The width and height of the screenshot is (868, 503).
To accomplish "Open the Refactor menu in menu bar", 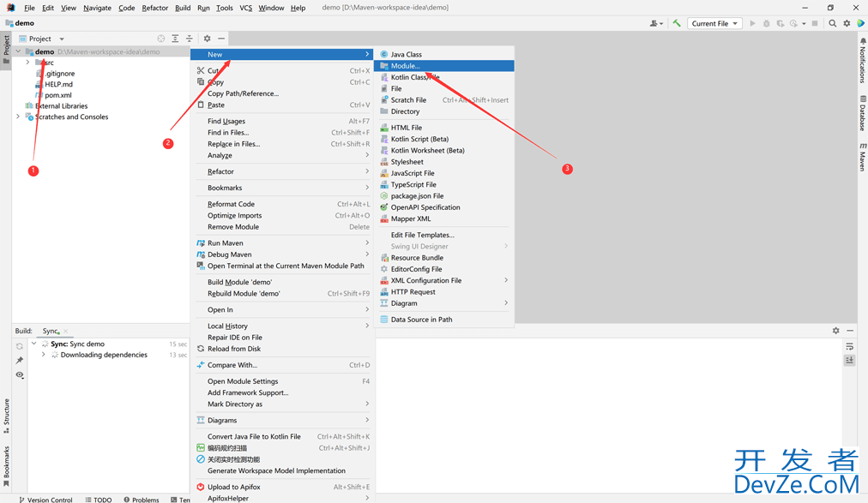I will (155, 8).
